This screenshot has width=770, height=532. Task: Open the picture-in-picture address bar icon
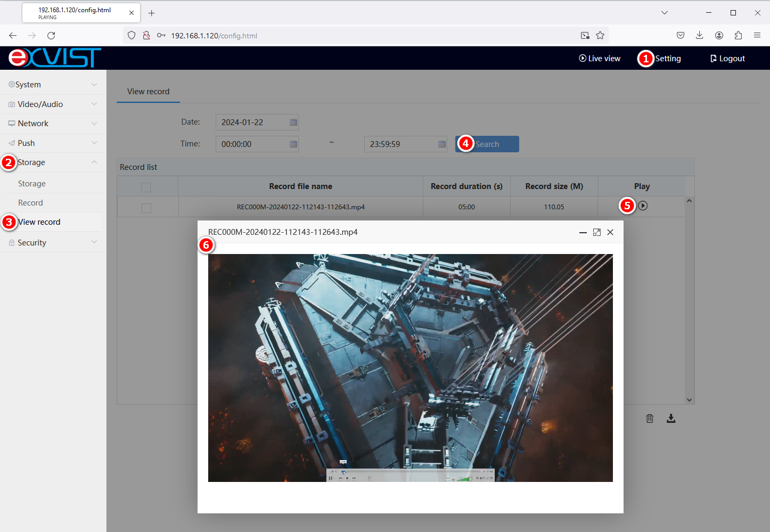click(585, 36)
